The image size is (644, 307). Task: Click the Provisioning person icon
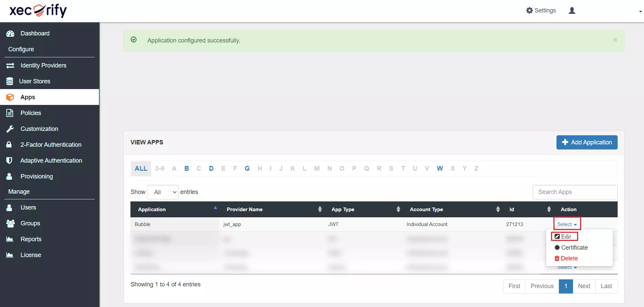tap(9, 176)
